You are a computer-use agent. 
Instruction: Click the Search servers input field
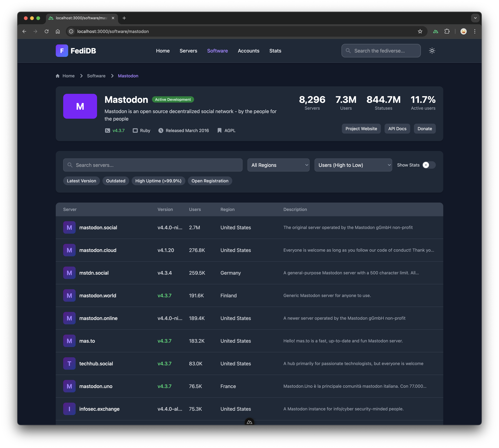click(152, 165)
